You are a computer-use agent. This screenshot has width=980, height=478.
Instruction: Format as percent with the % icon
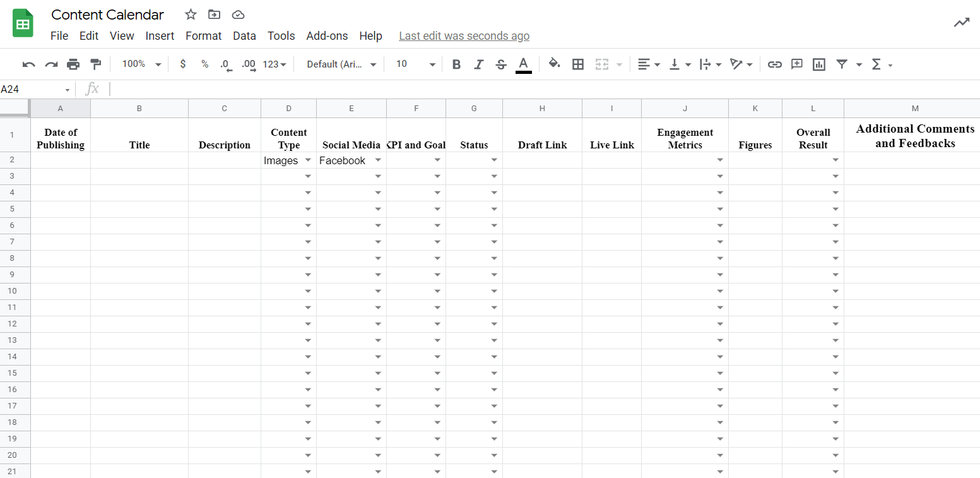point(204,64)
